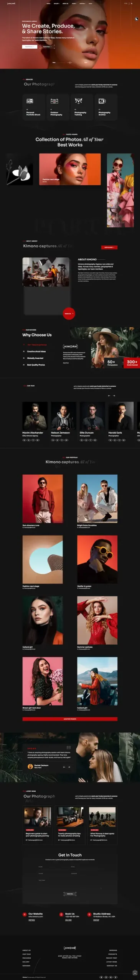The image size is (140, 980).
Task: Open the black-and-white flower album photo
Action: (20, 170)
